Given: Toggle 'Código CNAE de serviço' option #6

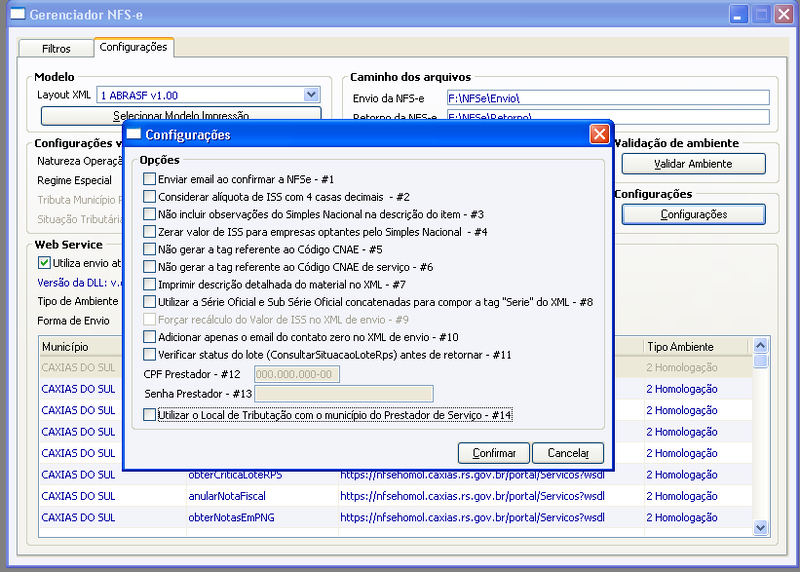Looking at the screenshot, I should tap(149, 266).
